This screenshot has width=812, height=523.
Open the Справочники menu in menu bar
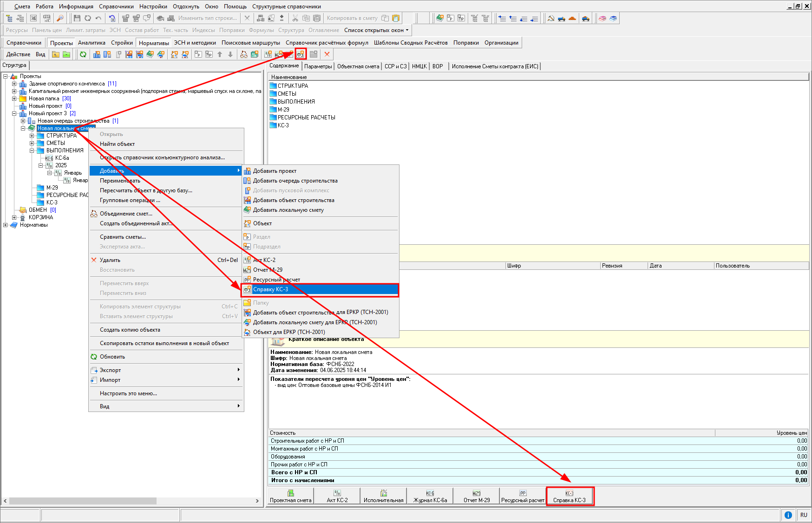(116, 7)
